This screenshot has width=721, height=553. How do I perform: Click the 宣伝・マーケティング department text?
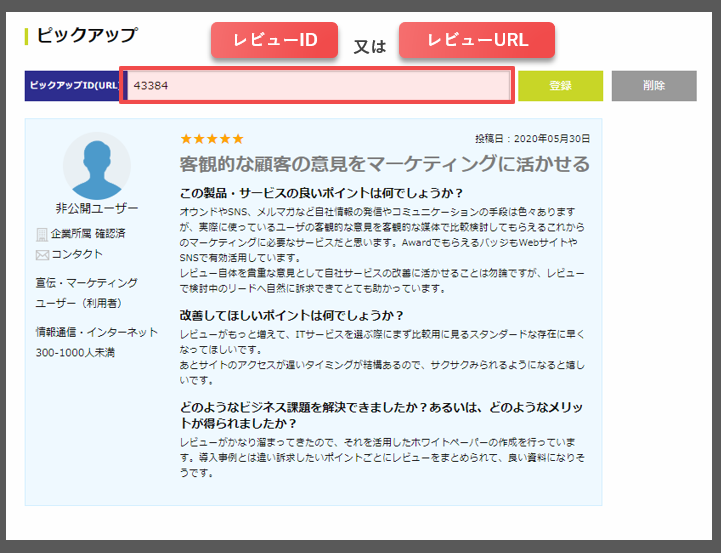click(86, 283)
